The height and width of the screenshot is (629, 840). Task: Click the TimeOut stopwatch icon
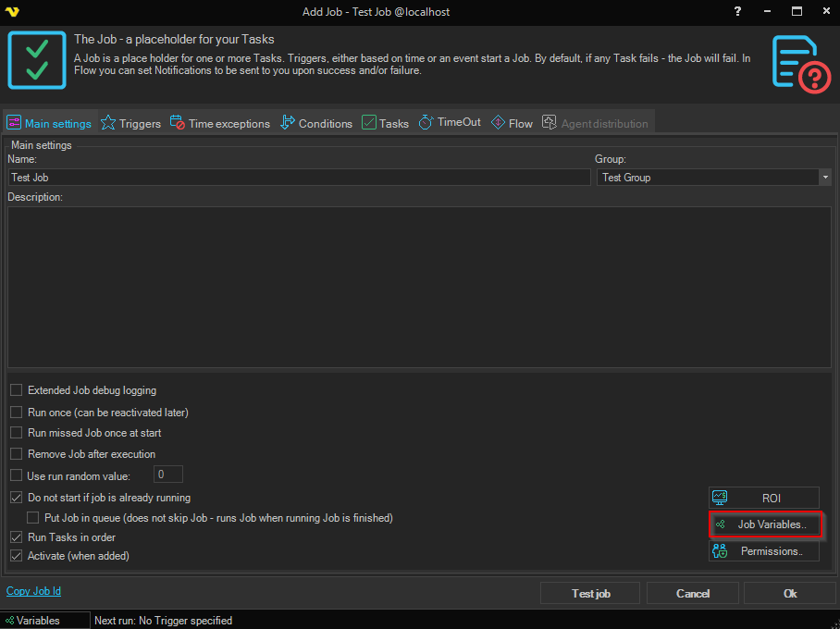click(426, 122)
